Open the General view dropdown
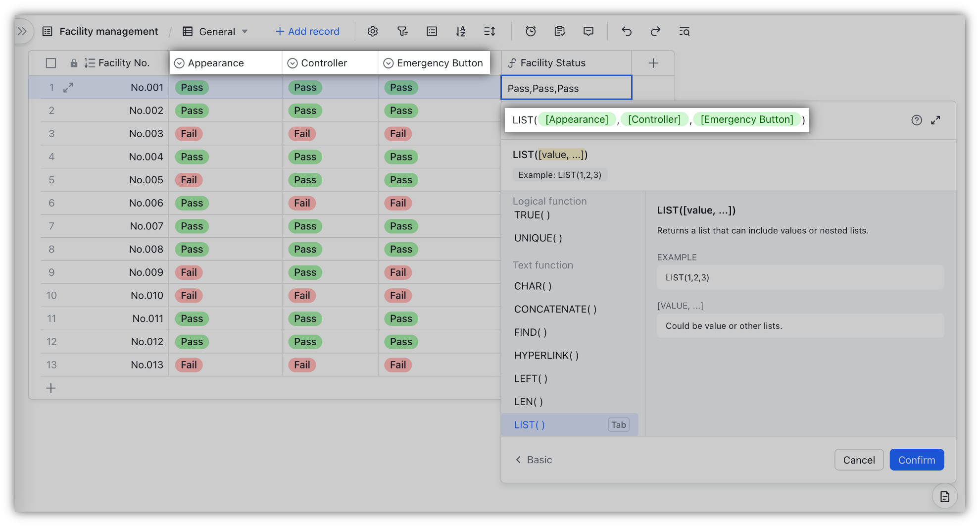 coord(215,31)
